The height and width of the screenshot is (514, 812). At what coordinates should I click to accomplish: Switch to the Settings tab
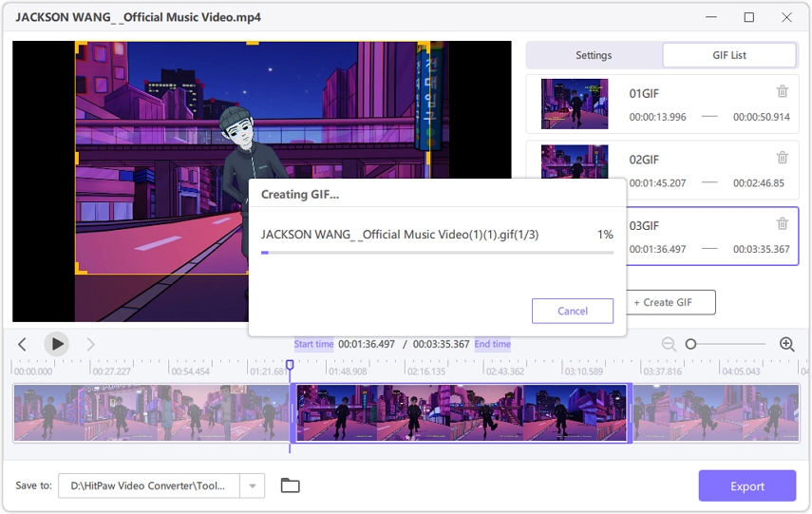coord(594,55)
